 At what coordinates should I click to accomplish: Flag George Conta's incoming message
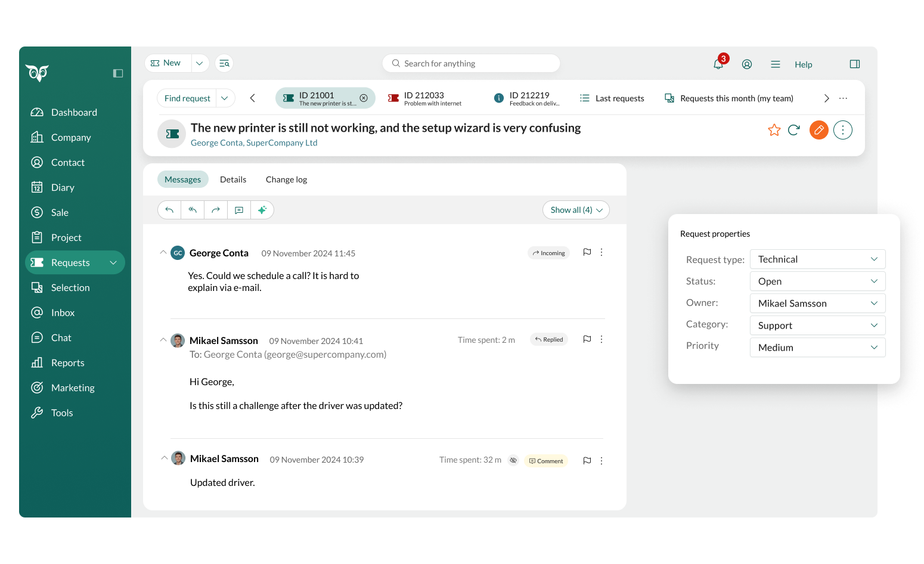point(587,252)
